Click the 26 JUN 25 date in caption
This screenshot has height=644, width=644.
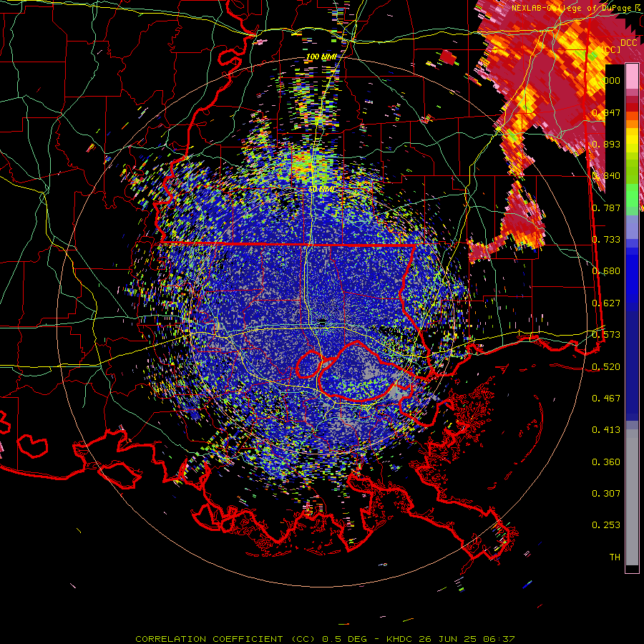[x=449, y=639]
